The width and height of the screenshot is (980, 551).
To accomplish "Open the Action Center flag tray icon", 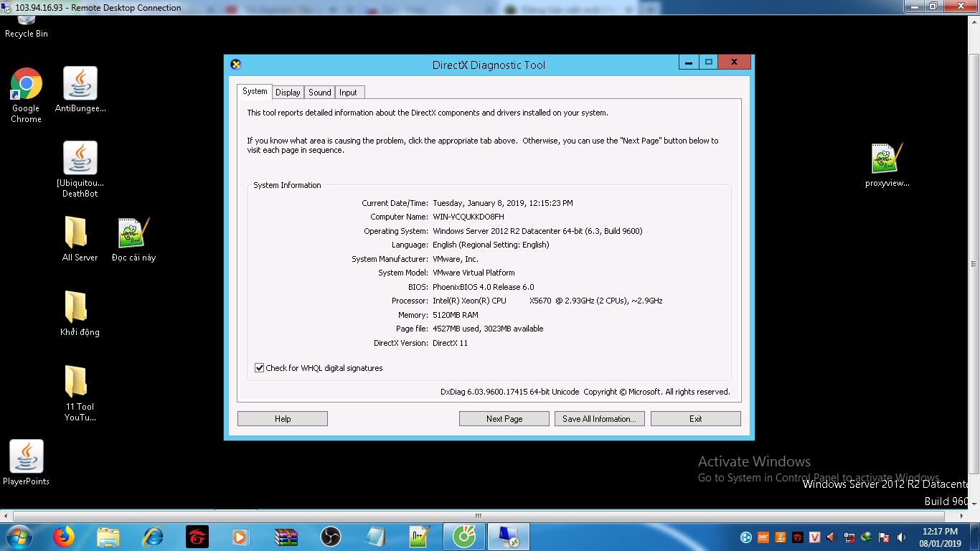I will coord(885,537).
